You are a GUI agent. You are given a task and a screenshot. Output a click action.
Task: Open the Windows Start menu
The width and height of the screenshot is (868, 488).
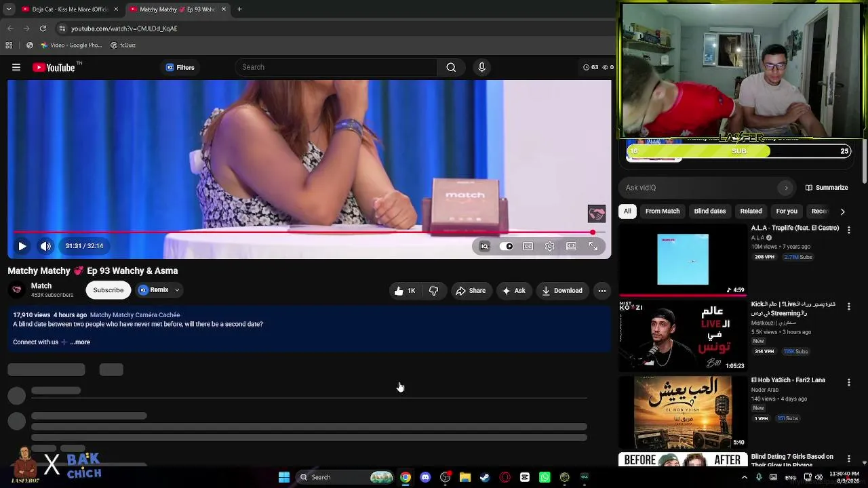coord(284,477)
